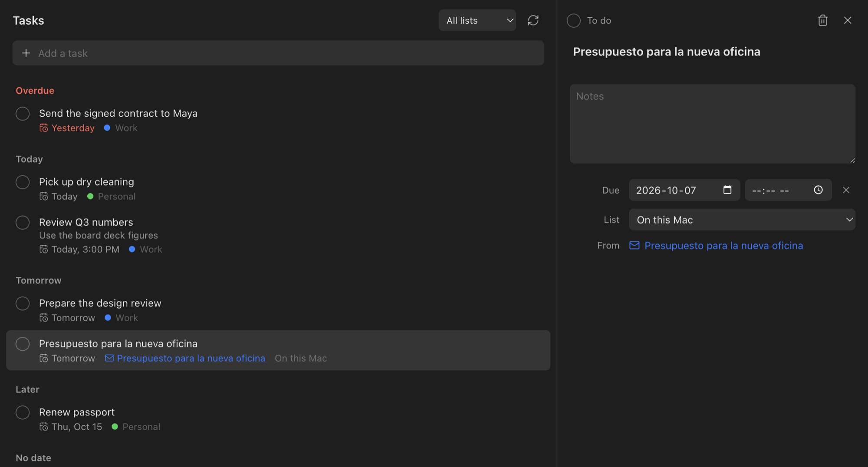Click the plus icon in Add a task
Image resolution: width=868 pixels, height=467 pixels.
(x=26, y=53)
